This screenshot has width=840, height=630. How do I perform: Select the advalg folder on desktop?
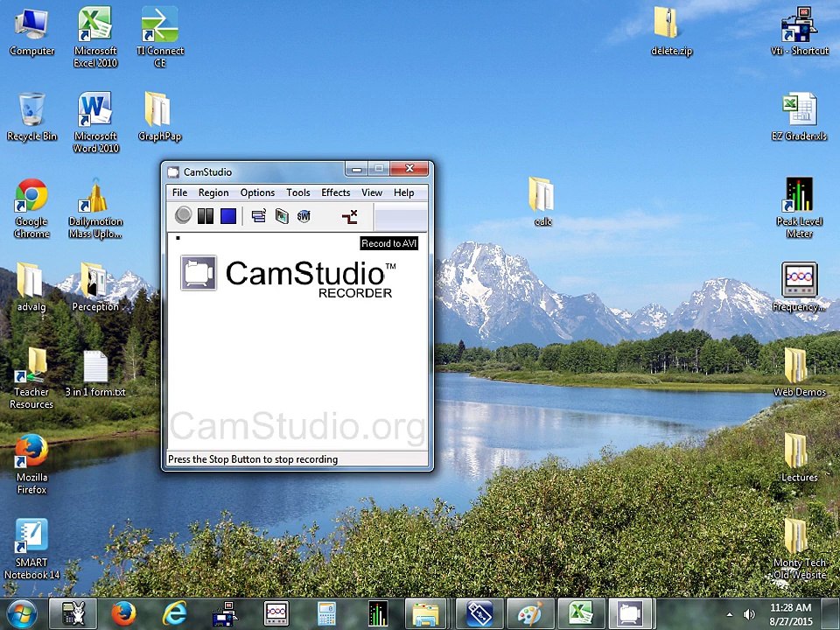pos(31,287)
